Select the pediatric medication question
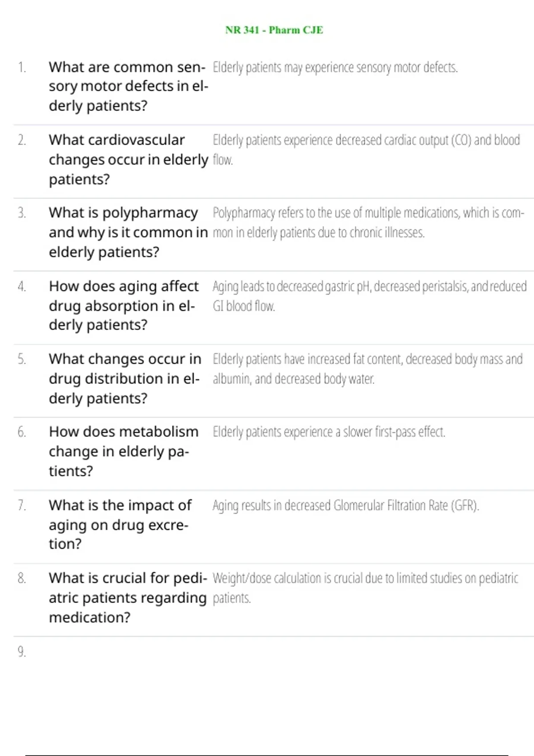This screenshot has height=756, width=534. [x=128, y=597]
